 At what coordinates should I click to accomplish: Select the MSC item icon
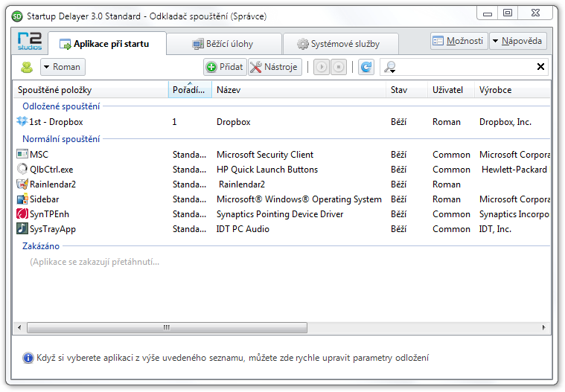click(22, 154)
